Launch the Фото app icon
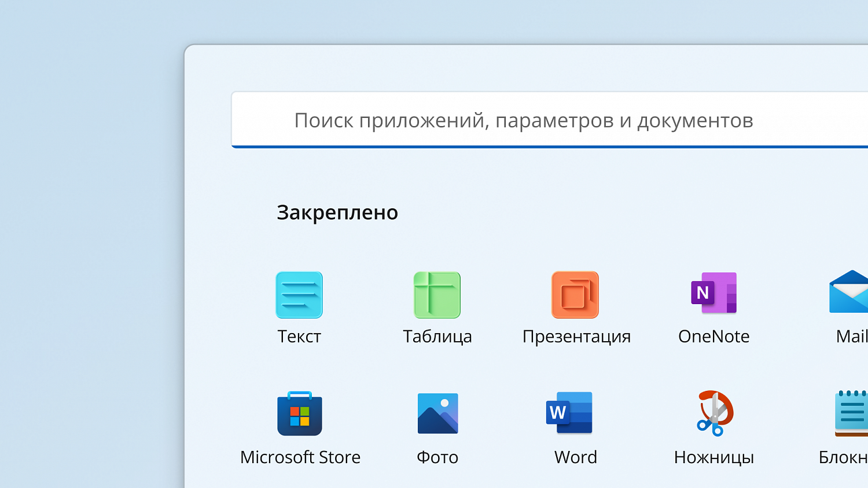This screenshot has width=868, height=488. pos(438,413)
